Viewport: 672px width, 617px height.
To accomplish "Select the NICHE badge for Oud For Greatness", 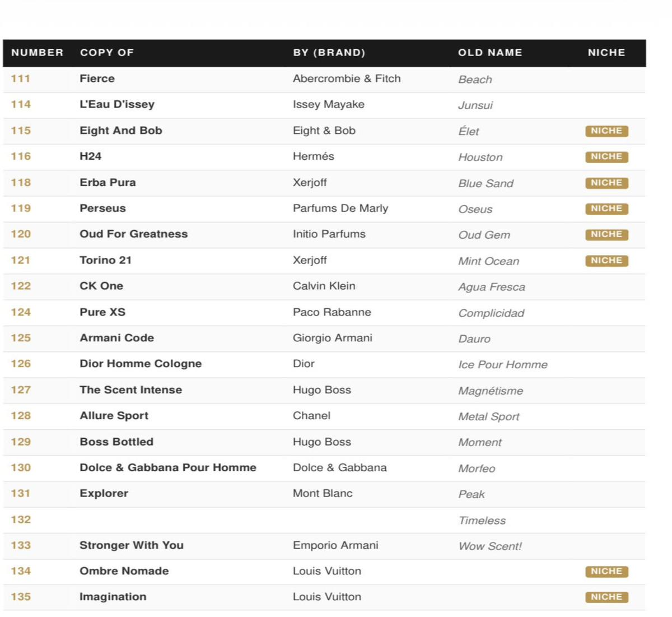I will (606, 234).
